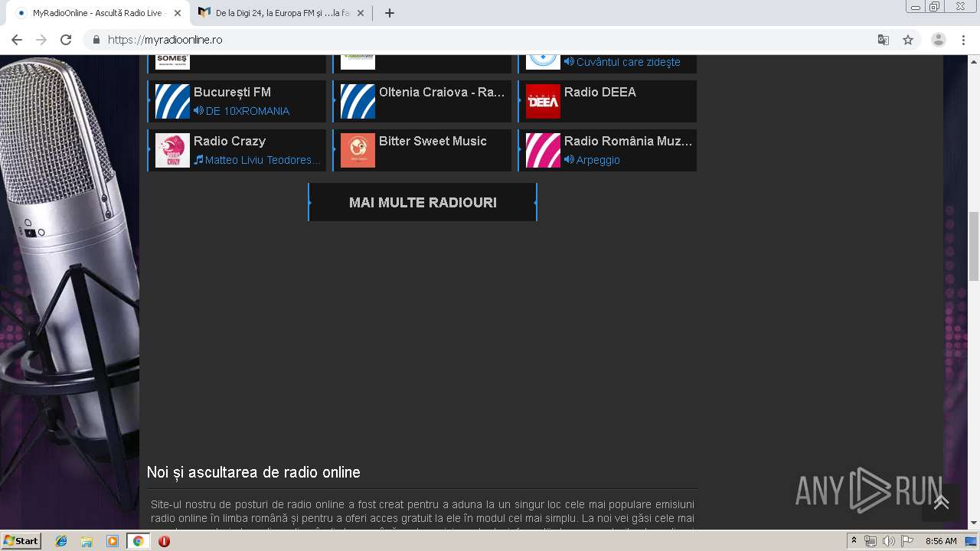Open București FM station logo
This screenshot has width=980, height=551.
(172, 101)
